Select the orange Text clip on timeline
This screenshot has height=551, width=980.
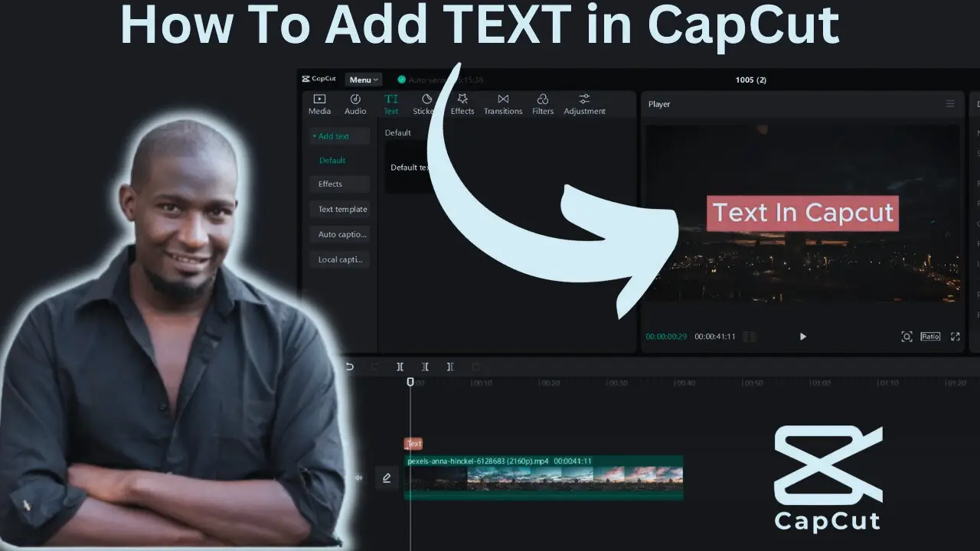point(413,444)
